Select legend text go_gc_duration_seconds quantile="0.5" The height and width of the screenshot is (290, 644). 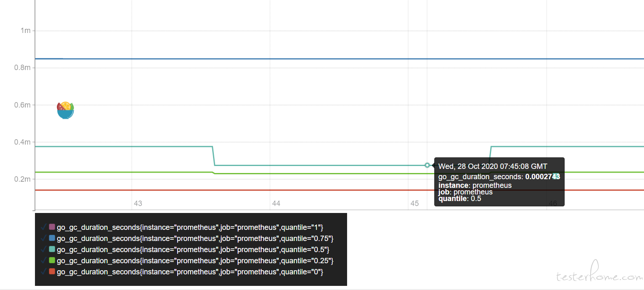pyautogui.click(x=193, y=250)
